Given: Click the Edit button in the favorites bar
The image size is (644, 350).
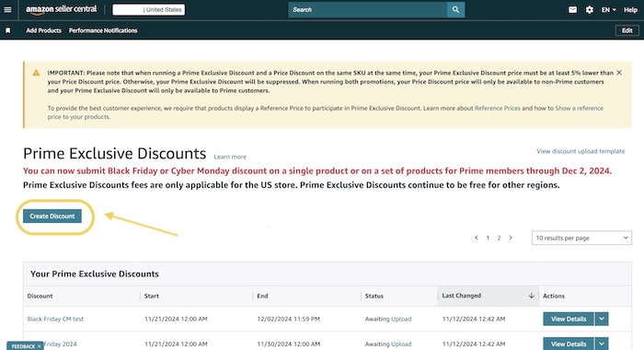Looking at the screenshot, I should coord(627,30).
